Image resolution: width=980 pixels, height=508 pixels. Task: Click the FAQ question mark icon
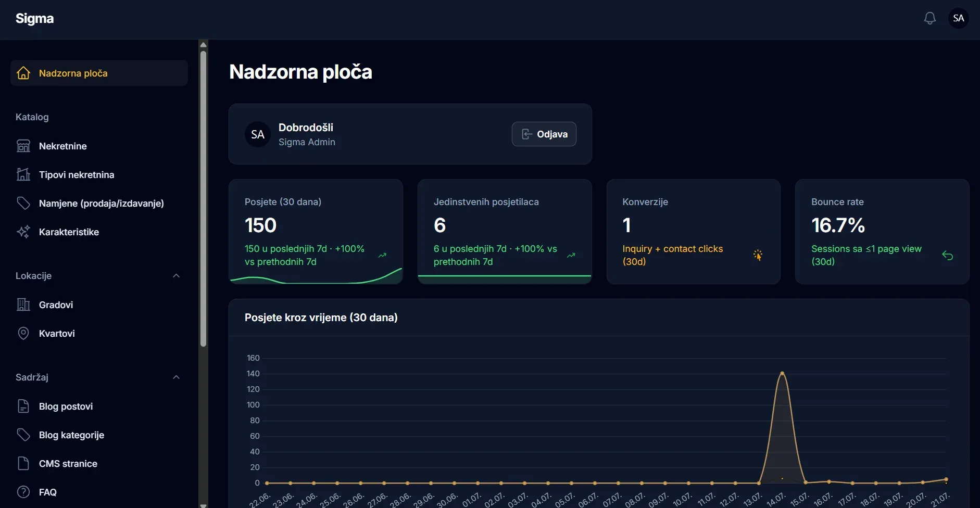23,492
